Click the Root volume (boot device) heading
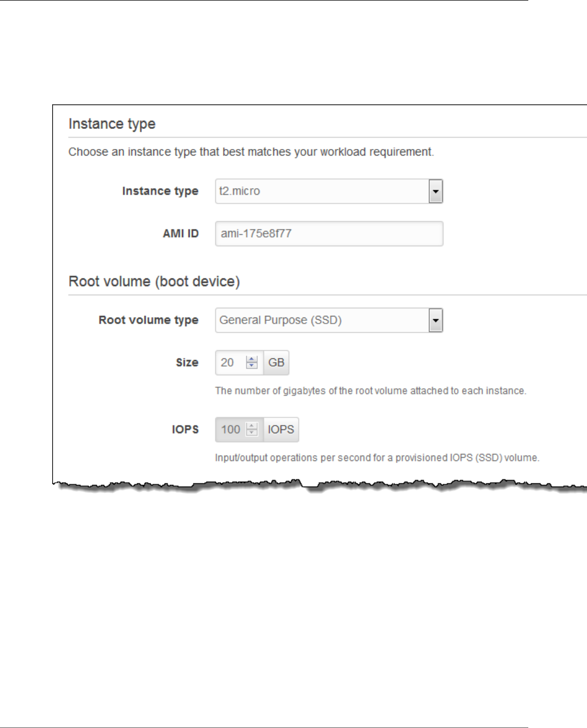 coord(154,282)
